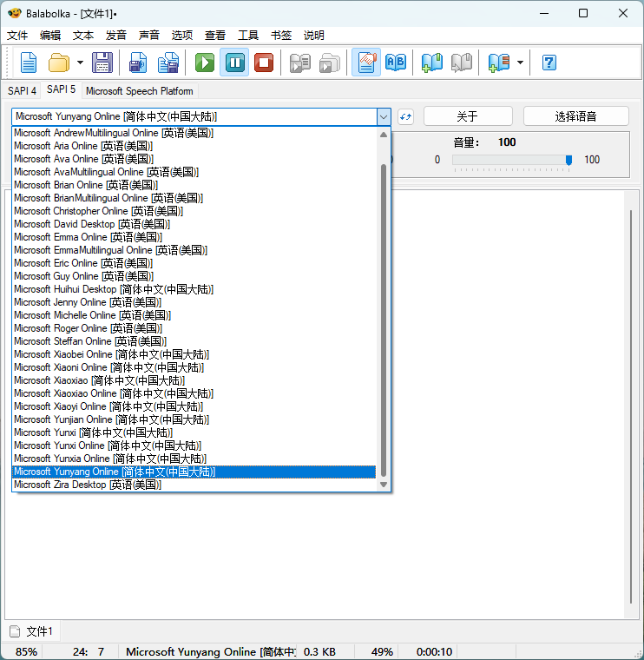
Task: Create a new document with the toolbar icon
Action: pyautogui.click(x=29, y=63)
